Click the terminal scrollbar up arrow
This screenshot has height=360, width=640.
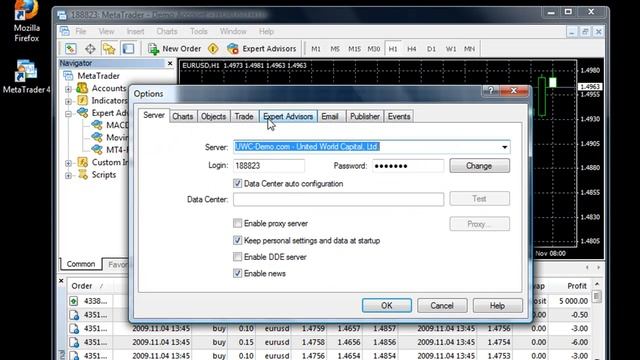(x=597, y=284)
